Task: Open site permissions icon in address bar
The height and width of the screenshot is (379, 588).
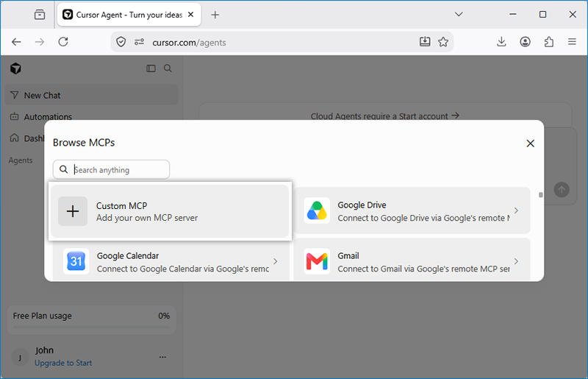Action: (139, 42)
